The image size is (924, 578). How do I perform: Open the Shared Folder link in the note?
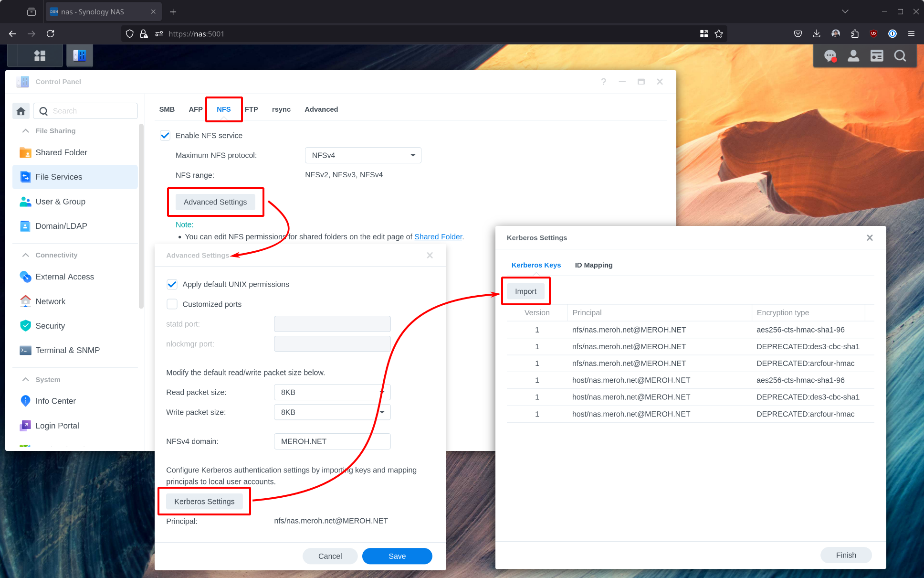(x=438, y=236)
